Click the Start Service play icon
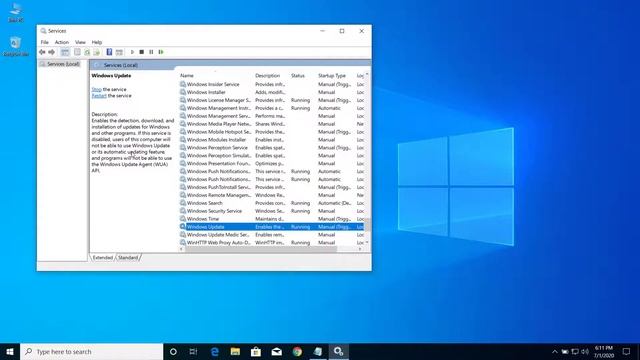 coord(132,52)
